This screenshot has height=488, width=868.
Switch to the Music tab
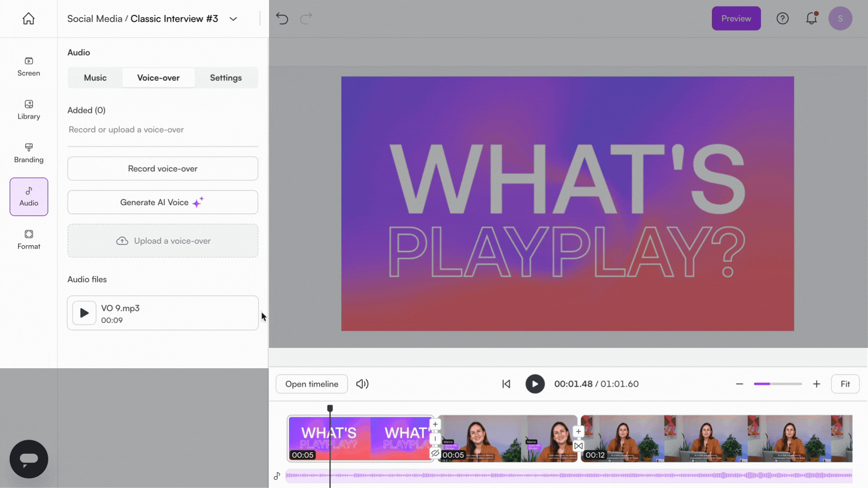(95, 78)
